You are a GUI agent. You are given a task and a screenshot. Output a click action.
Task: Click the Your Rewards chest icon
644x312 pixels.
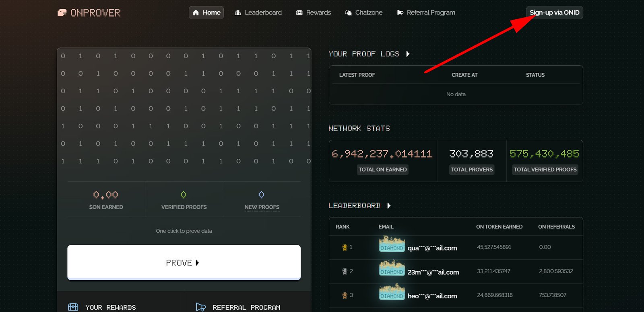pos(73,307)
